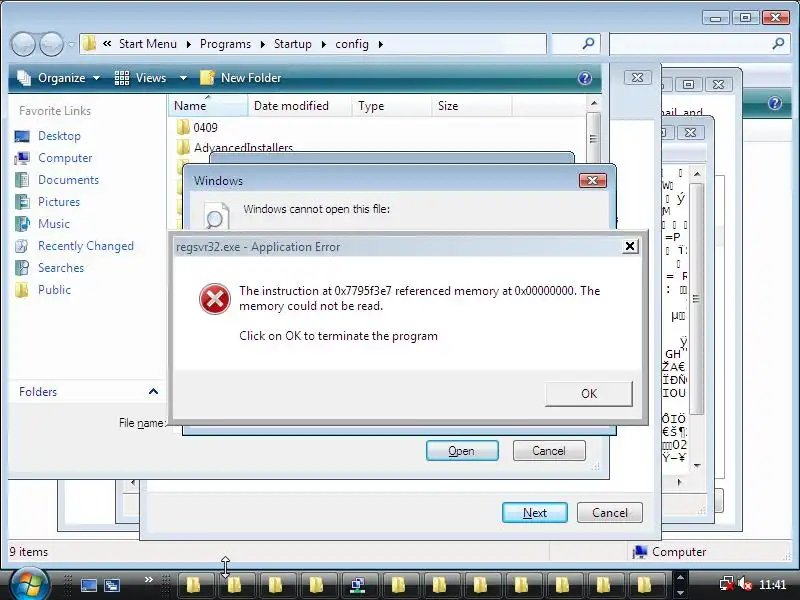Click help icon in background window toolbar
Viewport: 800px width, 600px height.
[774, 103]
